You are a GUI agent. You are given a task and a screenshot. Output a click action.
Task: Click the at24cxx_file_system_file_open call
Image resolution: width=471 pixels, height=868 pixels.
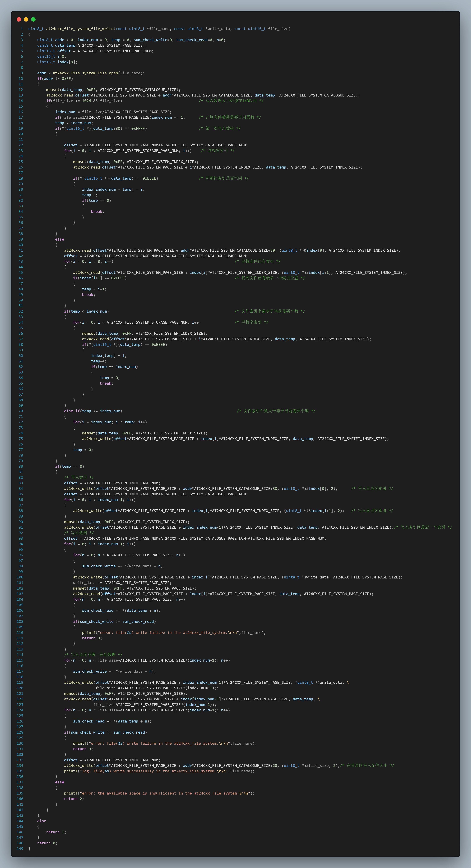[x=99, y=73]
